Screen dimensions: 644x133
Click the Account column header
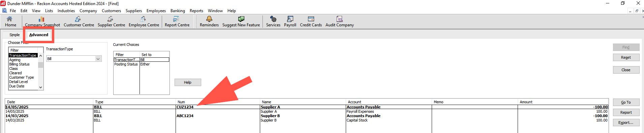[x=389, y=102]
